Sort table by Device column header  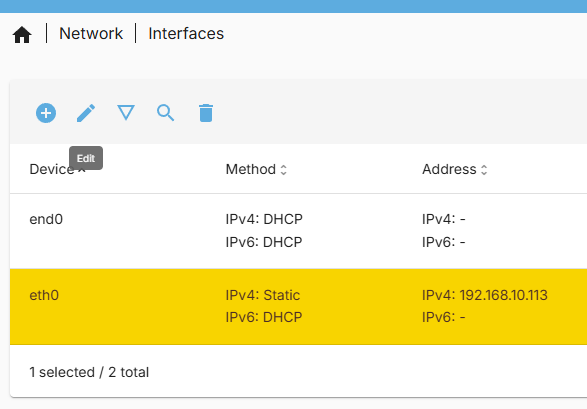(x=52, y=169)
